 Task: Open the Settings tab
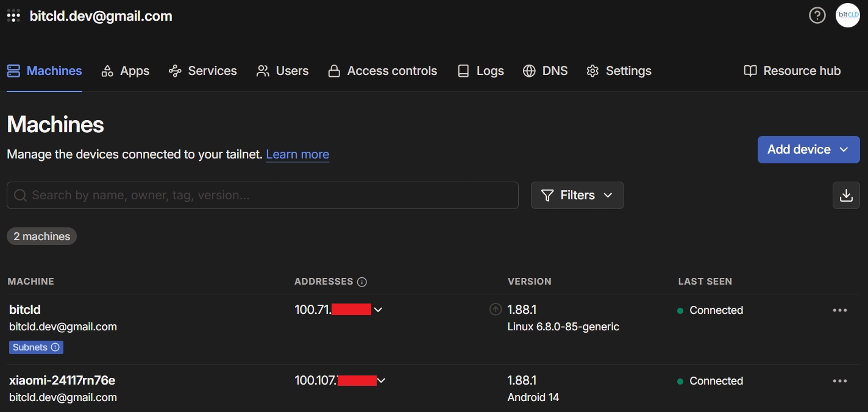(x=619, y=71)
